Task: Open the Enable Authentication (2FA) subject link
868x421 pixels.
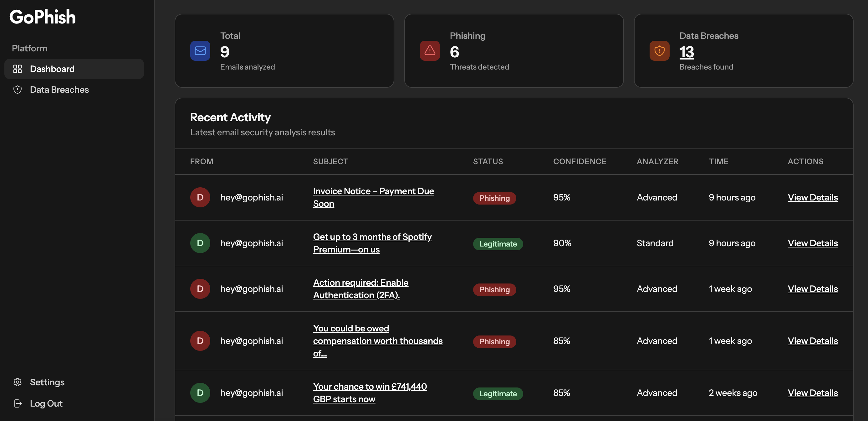Action: [x=360, y=288]
